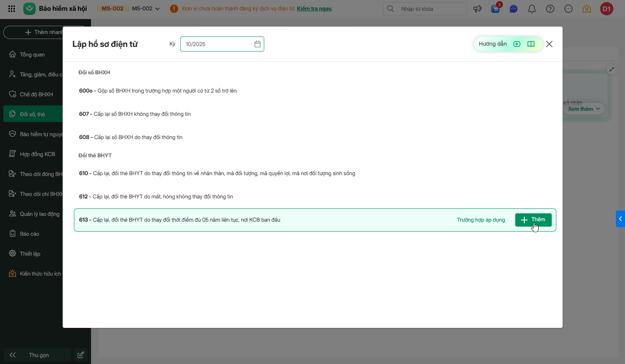Image resolution: width=625 pixels, height=364 pixels.
Task: Open Hợp đồng KCB menu
Action: [33, 154]
